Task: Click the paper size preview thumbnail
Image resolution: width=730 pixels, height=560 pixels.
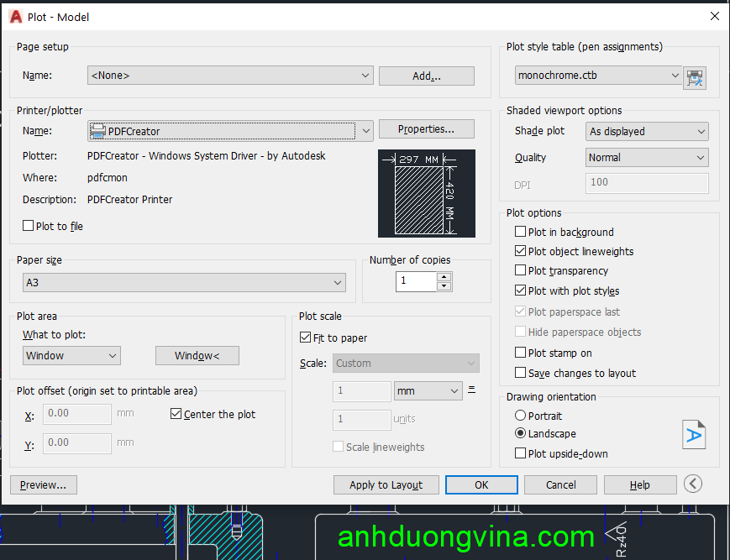Action: (426, 193)
